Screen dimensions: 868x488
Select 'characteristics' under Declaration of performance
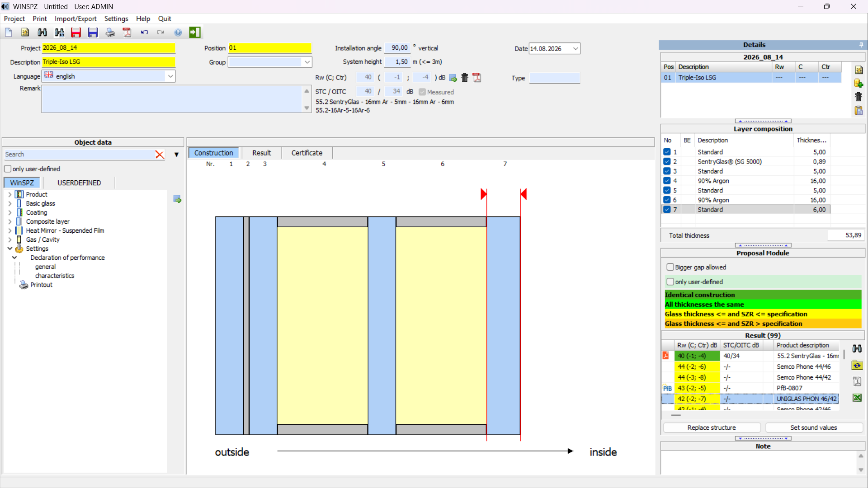coord(55,276)
